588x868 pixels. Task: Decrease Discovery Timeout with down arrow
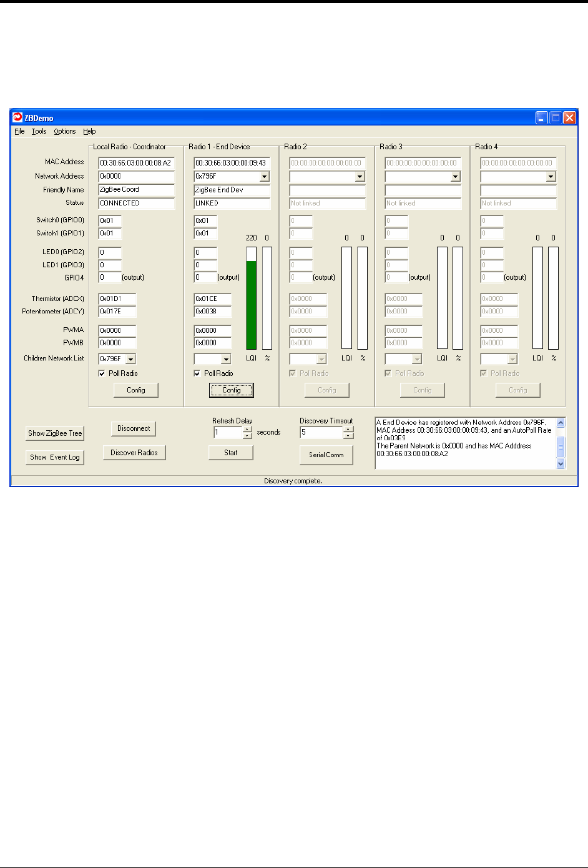coord(349,435)
